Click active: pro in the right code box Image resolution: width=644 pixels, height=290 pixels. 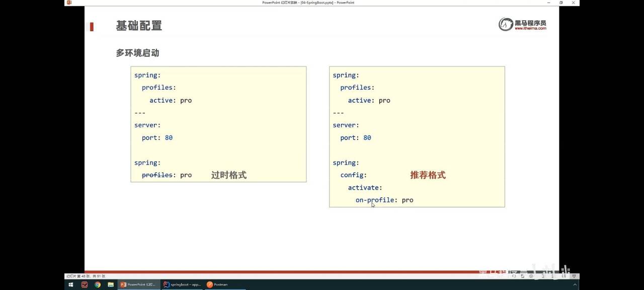369,100
